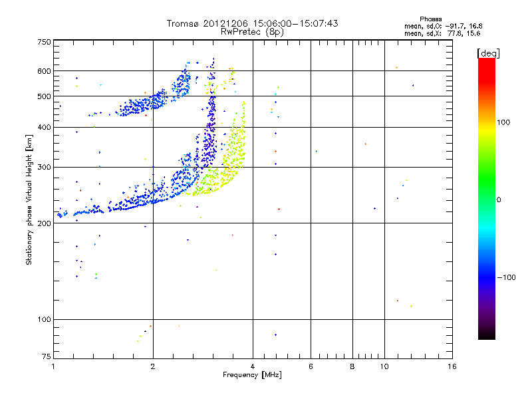
Task: Click the y-axis tick label '200'
Action: click(44, 223)
